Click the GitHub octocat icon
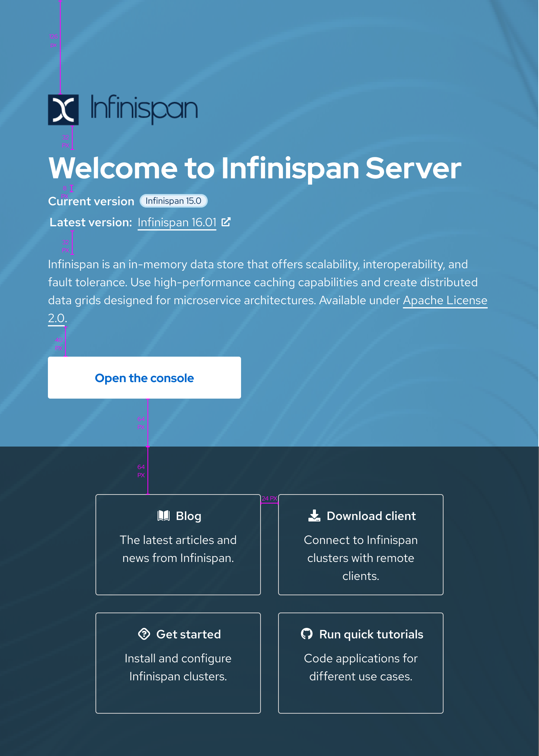The width and height of the screenshot is (539, 756). click(x=307, y=634)
